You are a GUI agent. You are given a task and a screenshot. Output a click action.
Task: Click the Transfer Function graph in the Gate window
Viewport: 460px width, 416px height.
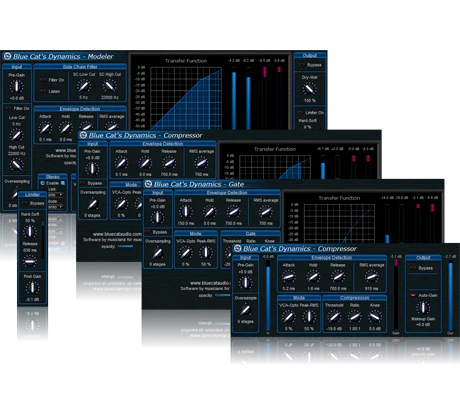click(x=339, y=223)
